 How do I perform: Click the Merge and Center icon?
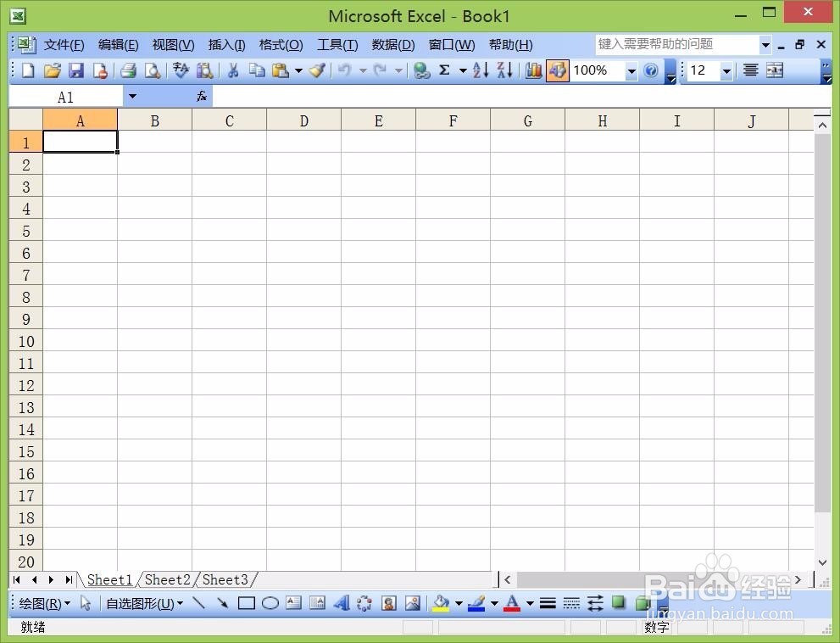coord(775,70)
